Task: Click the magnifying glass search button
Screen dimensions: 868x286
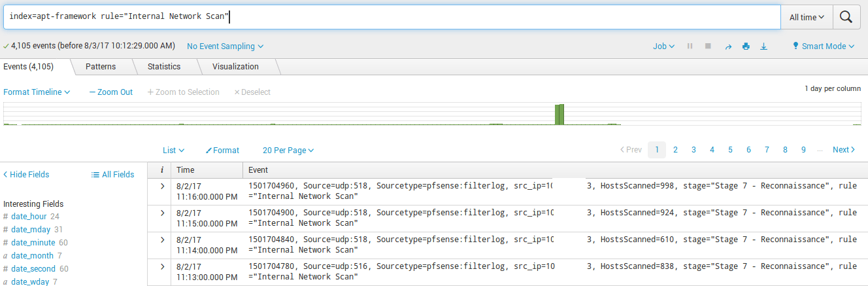Action: [x=846, y=18]
